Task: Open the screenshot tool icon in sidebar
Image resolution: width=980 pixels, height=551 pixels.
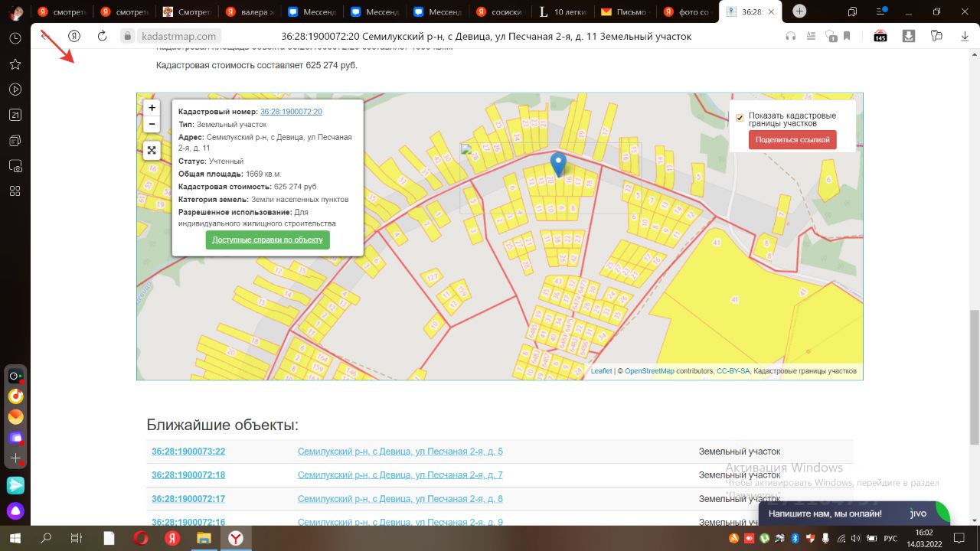Action: (x=15, y=165)
